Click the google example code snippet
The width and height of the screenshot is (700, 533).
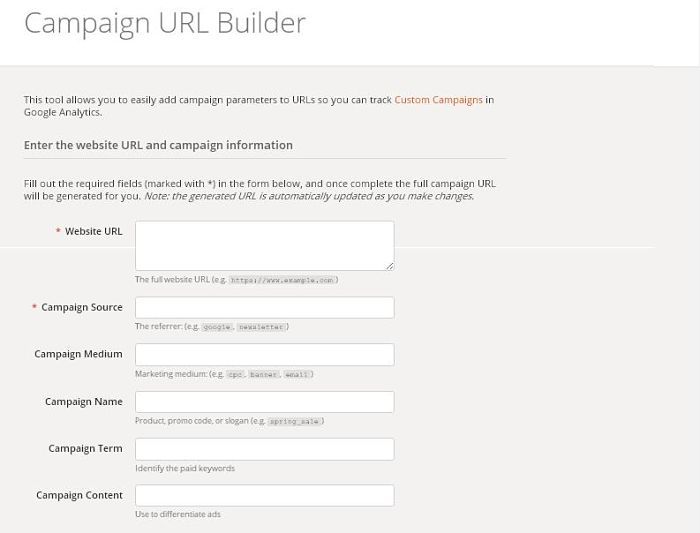click(x=217, y=327)
